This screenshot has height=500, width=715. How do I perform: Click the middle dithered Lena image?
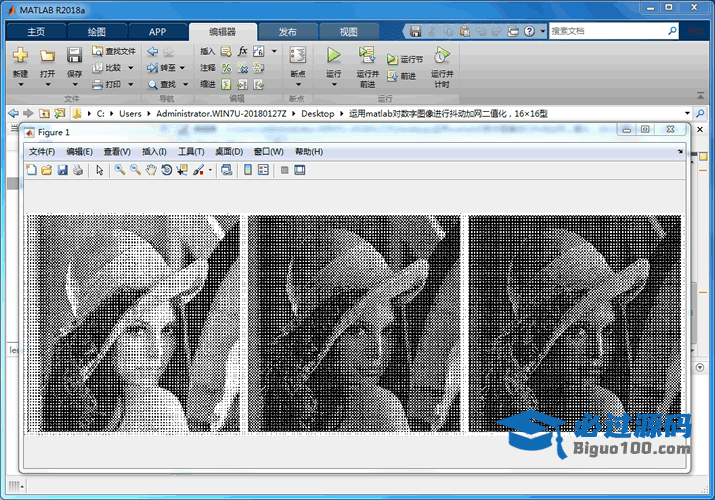coord(354,323)
